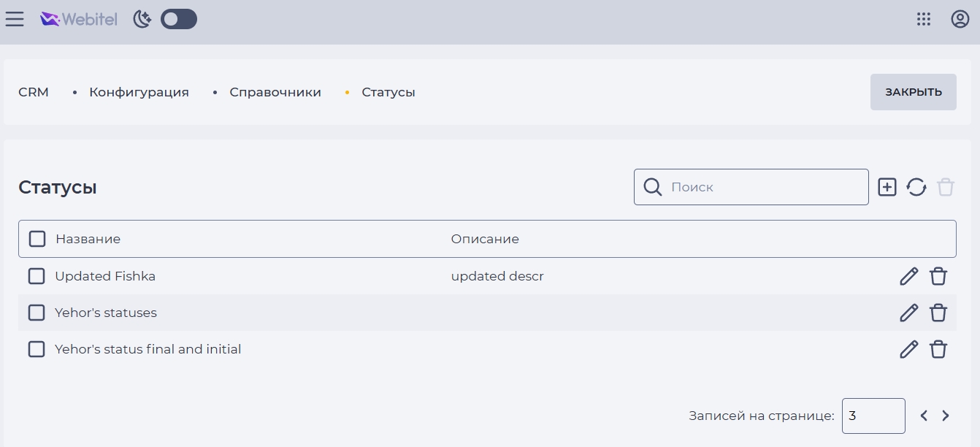Image resolution: width=980 pixels, height=447 pixels.
Task: Add a new status with plus icon
Action: click(x=887, y=187)
